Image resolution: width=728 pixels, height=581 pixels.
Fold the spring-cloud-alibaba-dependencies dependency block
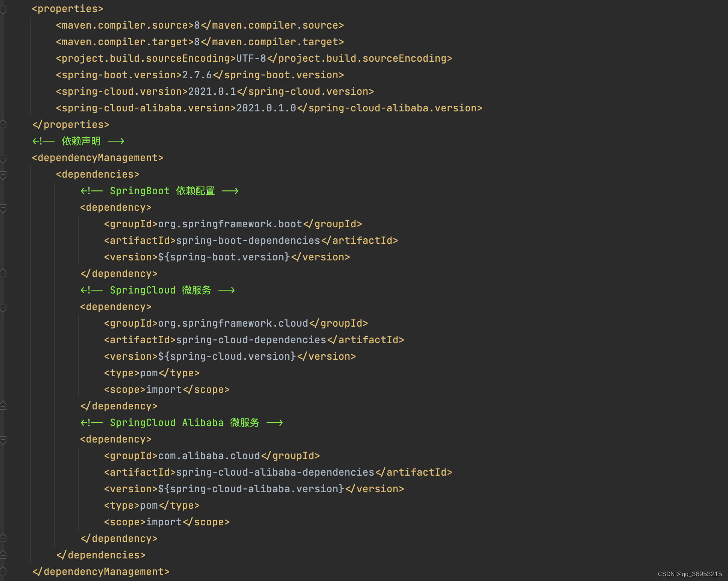tap(3, 440)
